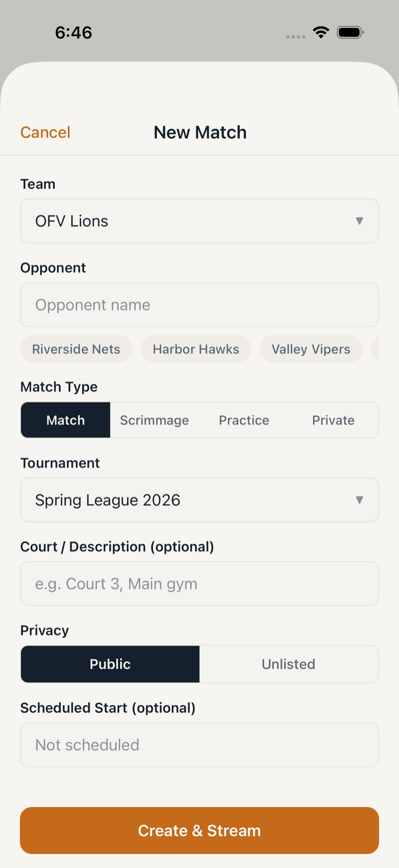
Task: Tap the Create & Stream button
Action: 199,830
